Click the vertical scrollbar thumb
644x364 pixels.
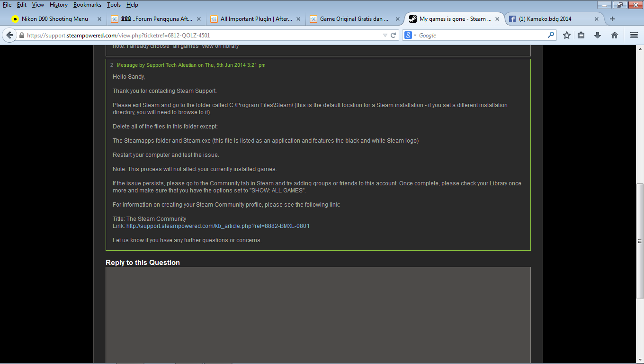640,241
